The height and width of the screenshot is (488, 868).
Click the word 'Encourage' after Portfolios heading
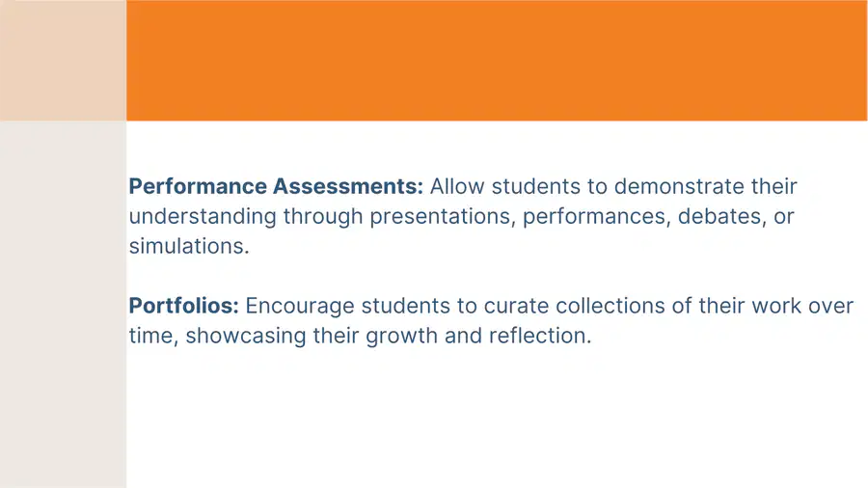click(300, 306)
